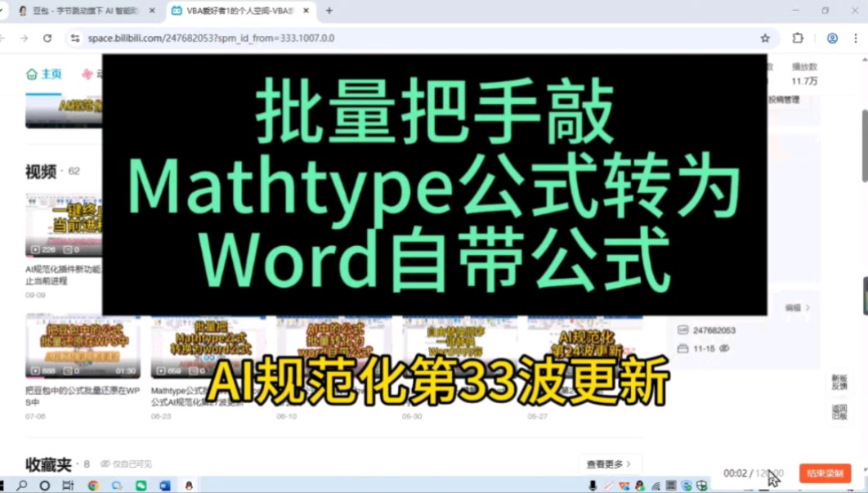Open Windows search from the taskbar

(x=20, y=486)
